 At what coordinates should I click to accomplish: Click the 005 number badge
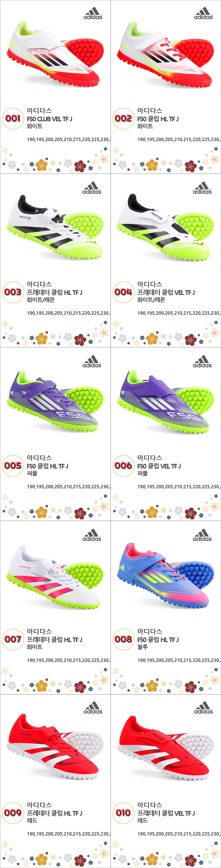[13, 466]
